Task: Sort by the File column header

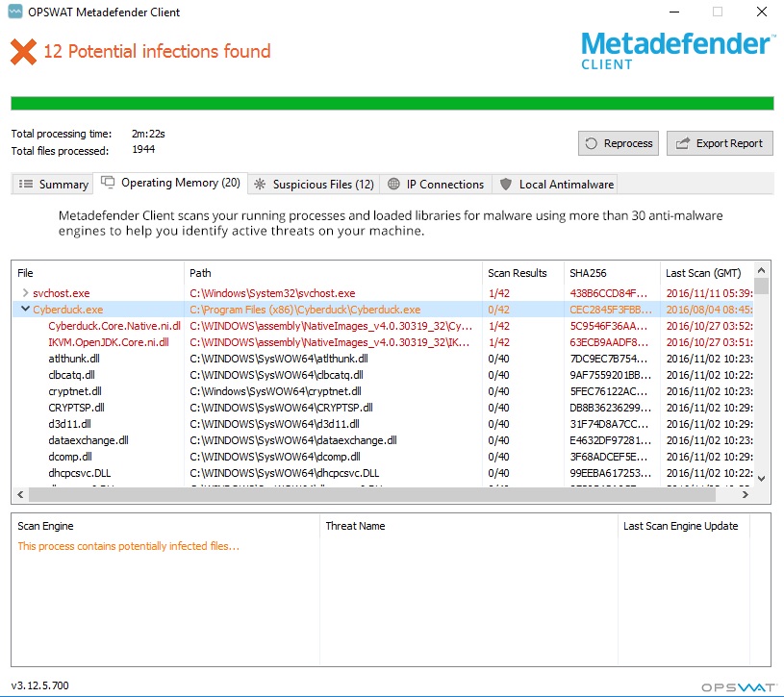Action: pos(97,273)
